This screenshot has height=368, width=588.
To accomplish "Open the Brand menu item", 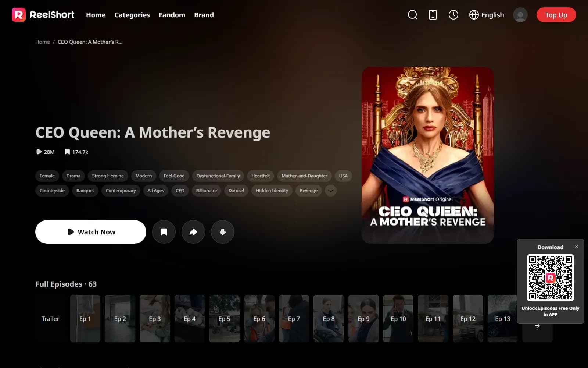I will pos(204,15).
